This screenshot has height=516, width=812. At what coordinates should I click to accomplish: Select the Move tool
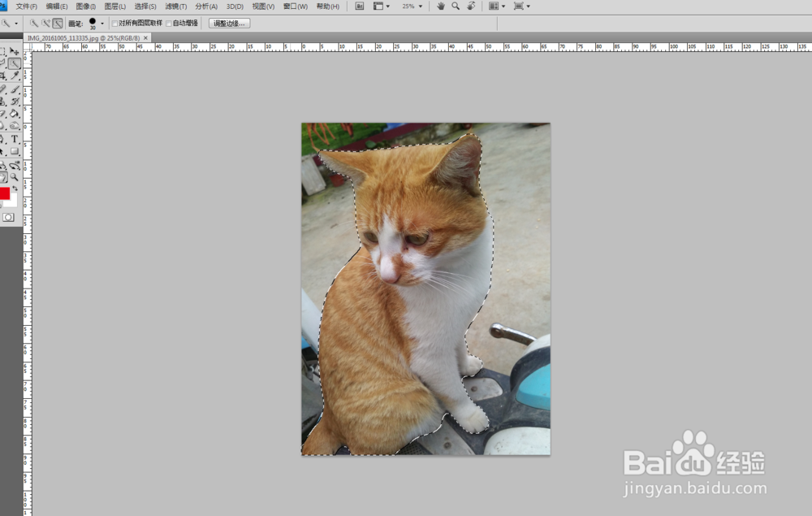click(14, 51)
